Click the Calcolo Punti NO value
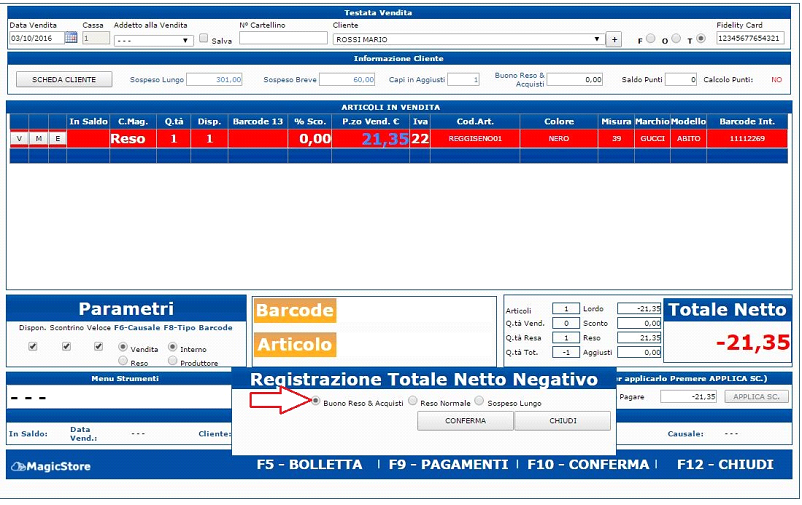 click(x=776, y=80)
